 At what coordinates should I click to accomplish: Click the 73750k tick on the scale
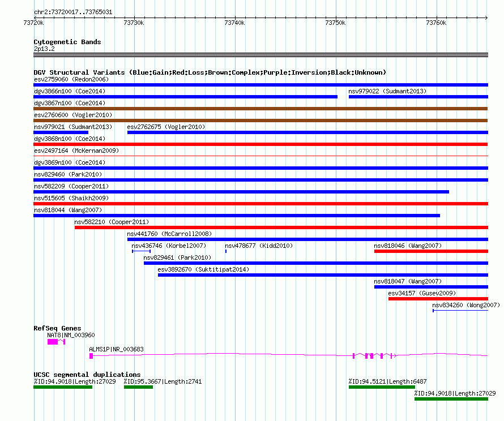coord(335,23)
